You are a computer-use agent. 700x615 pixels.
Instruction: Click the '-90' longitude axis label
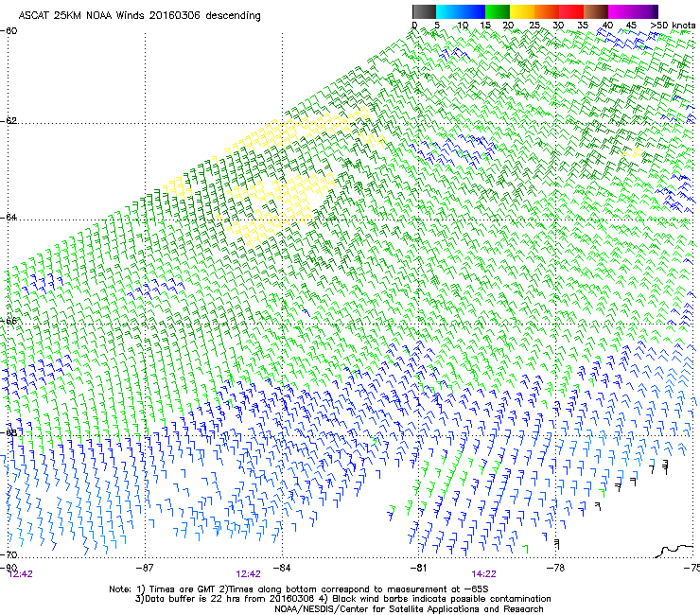point(9,568)
